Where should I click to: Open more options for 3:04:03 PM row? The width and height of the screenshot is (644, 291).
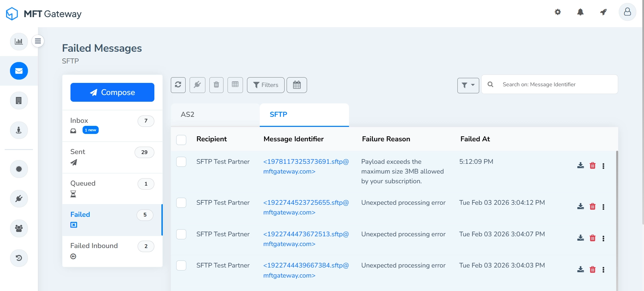pyautogui.click(x=603, y=270)
